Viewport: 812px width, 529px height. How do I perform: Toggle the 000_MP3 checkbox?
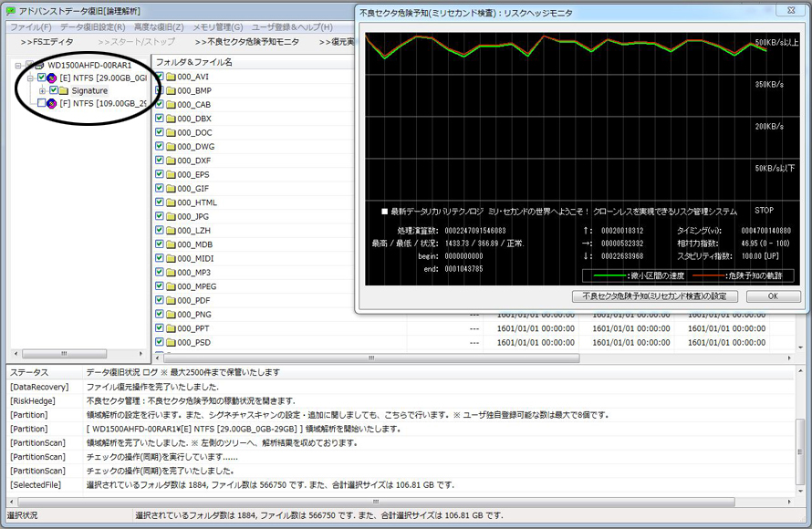tap(160, 272)
